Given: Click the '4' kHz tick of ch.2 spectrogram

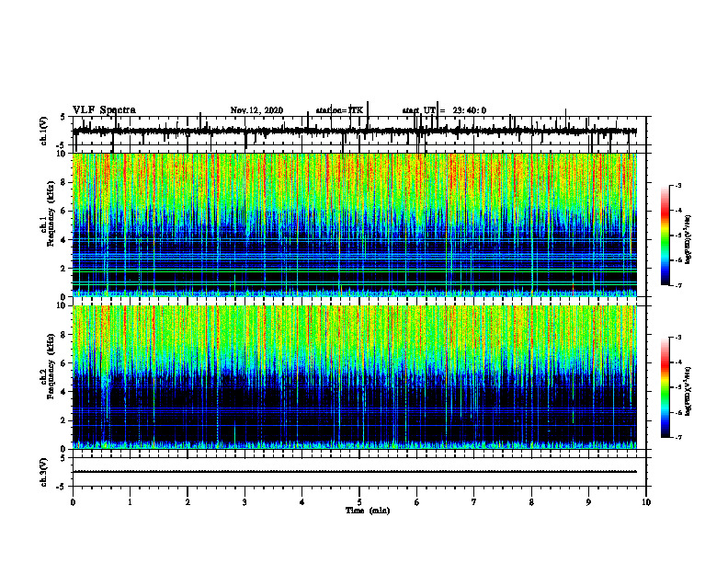Looking at the screenshot, I should point(65,392).
